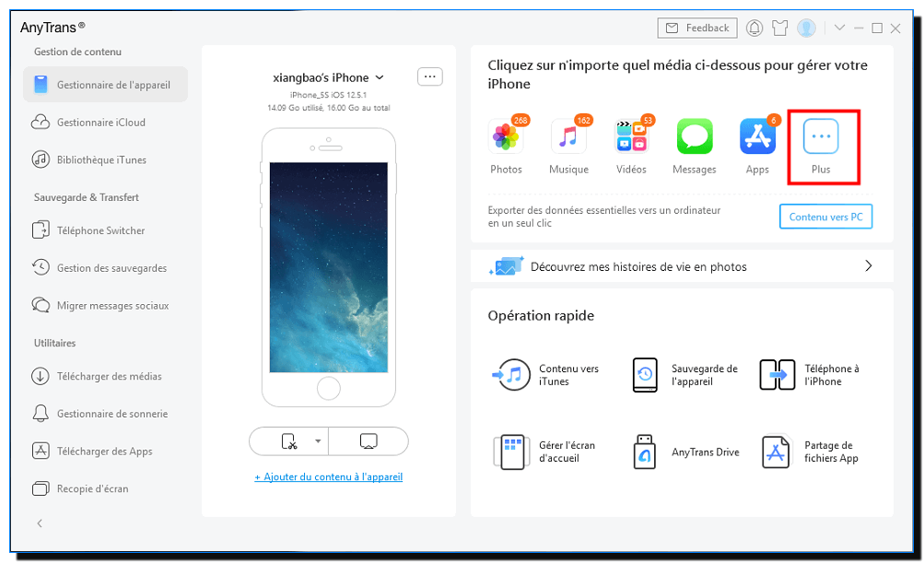The image size is (924, 563).
Task: Click the Feedback button
Action: click(697, 29)
